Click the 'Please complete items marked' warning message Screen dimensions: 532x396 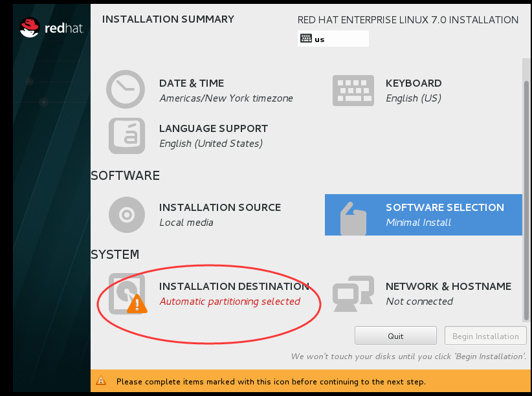271,382
